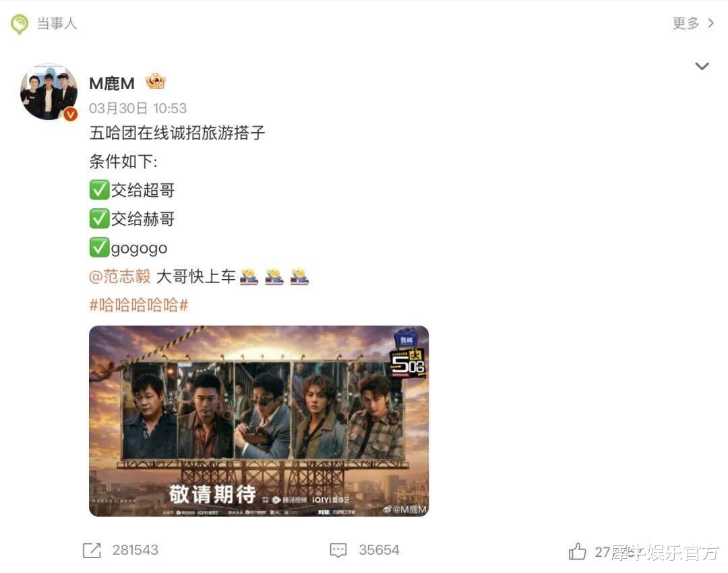Viewport: 728px width, 573px height.
Task: Click the 当事人 section label
Action: (57, 23)
